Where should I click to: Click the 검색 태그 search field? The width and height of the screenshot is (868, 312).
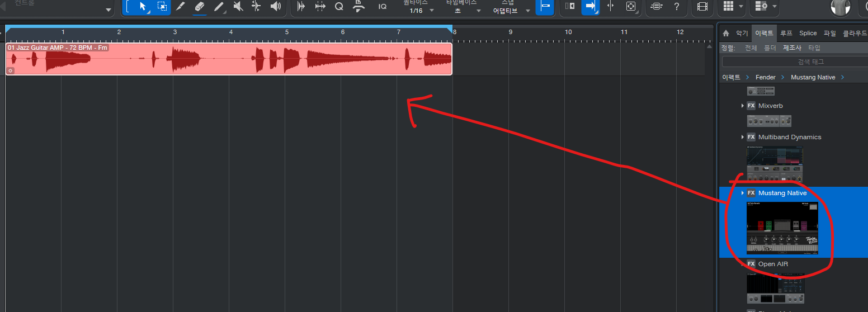[x=794, y=62]
